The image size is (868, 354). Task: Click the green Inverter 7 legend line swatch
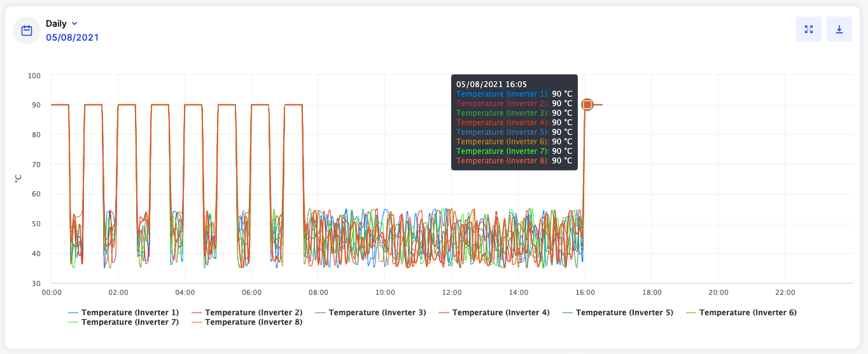click(x=73, y=323)
